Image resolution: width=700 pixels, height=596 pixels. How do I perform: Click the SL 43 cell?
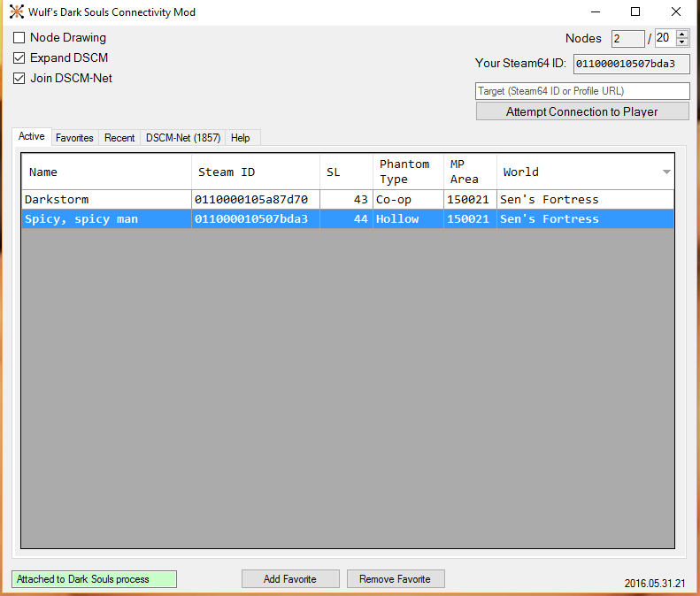(346, 200)
